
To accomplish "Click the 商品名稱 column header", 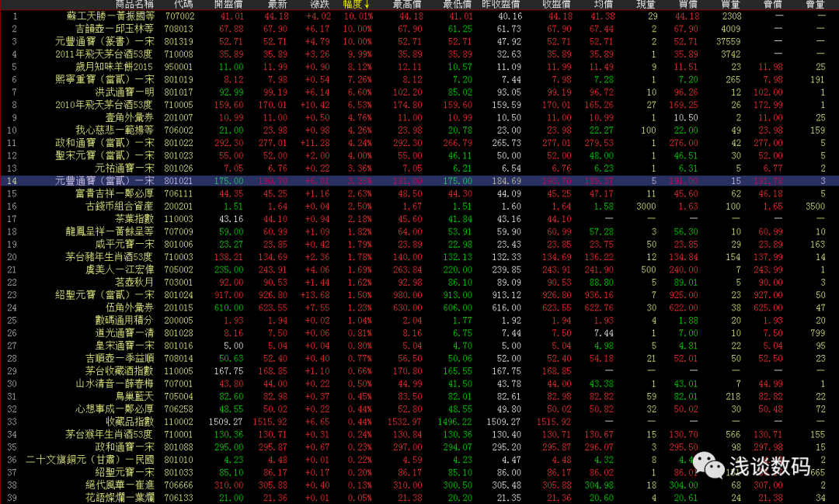I will [134, 5].
